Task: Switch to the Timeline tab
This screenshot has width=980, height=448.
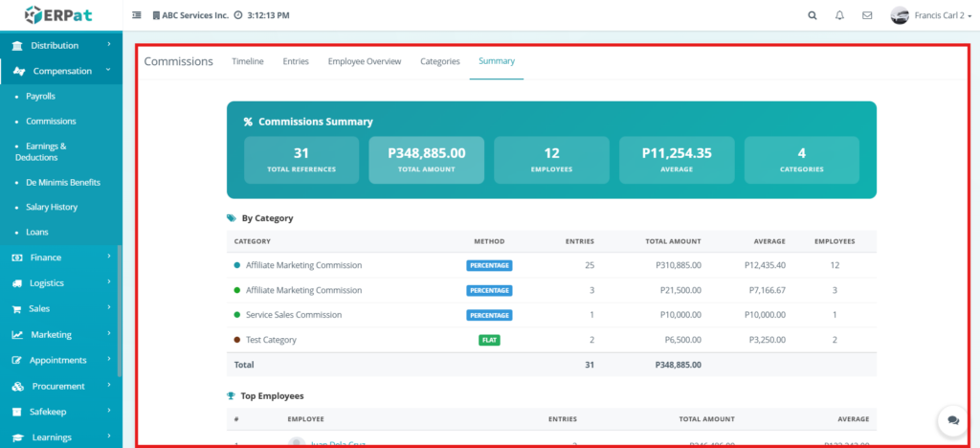Action: 248,61
